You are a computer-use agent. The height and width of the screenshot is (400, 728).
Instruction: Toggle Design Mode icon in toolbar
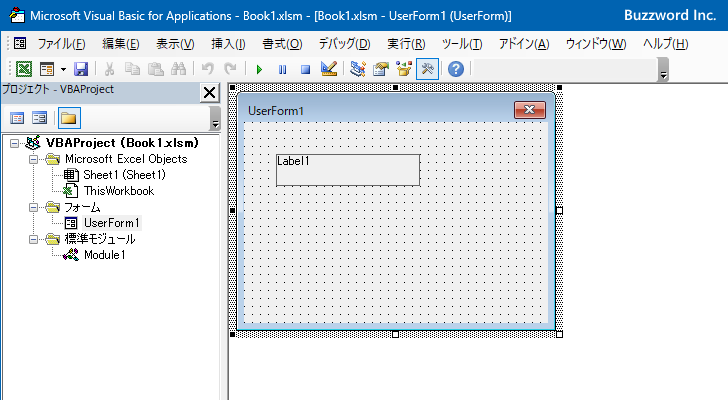[x=328, y=69]
